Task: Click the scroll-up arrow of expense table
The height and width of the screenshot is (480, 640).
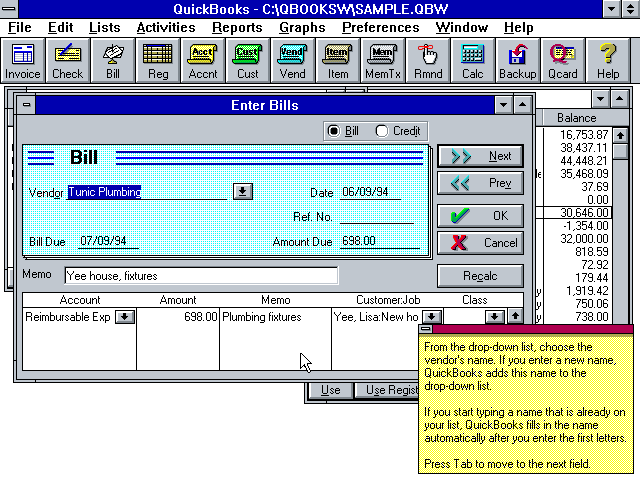Action: [x=515, y=316]
